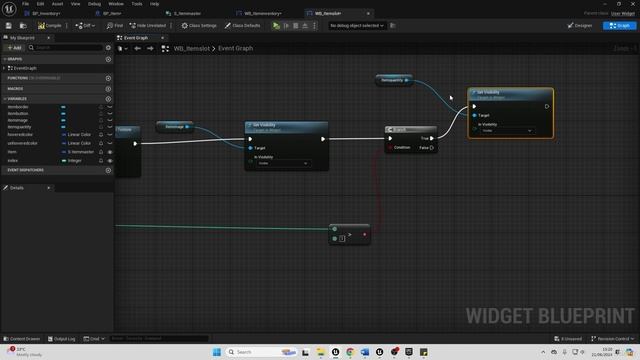This screenshot has height=360, width=640.
Task: Click the WB_Itemslot breadcrumb
Action: click(191, 49)
